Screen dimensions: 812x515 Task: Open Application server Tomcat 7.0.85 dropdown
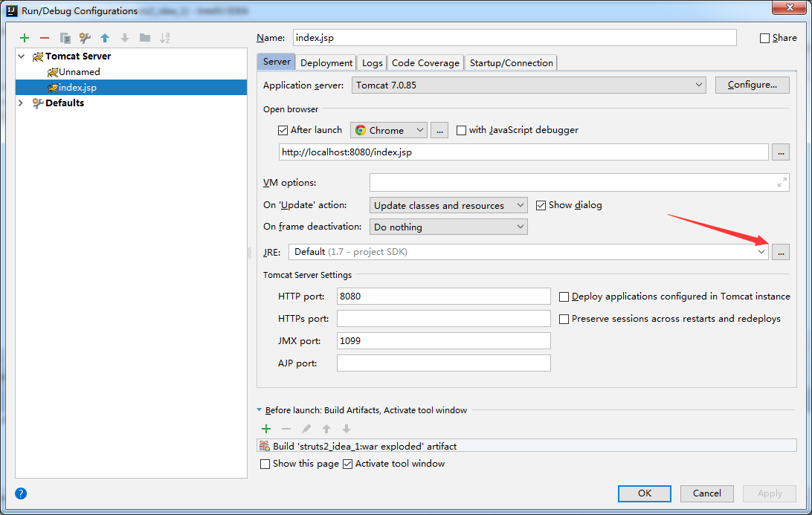point(529,85)
